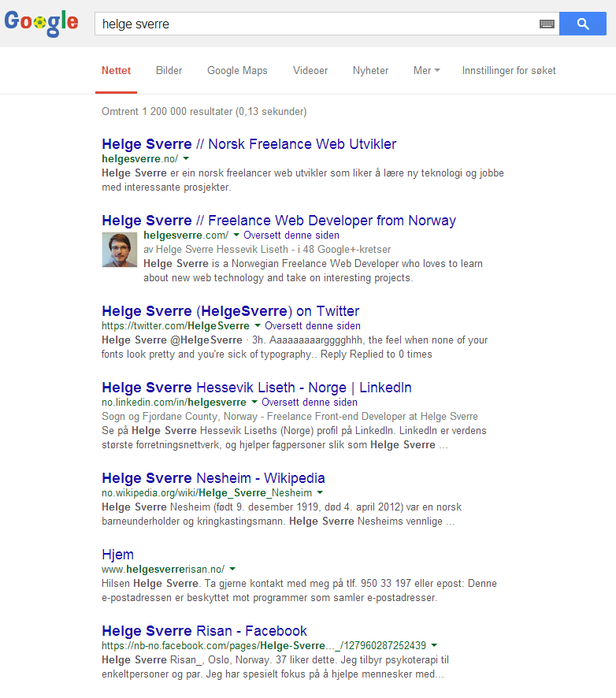Image resolution: width=616 pixels, height=698 pixels.
Task: Click the URL 'https://twitter.com/HelgeSverre'
Action: (176, 326)
